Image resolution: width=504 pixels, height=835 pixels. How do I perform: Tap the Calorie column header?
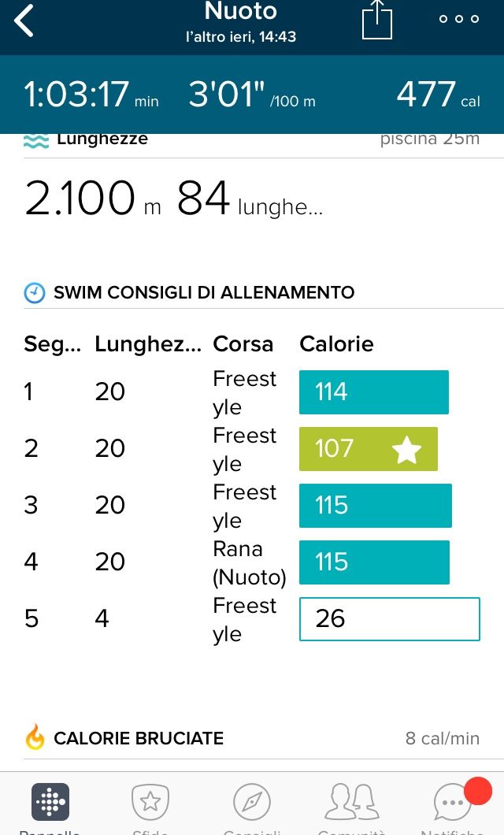(336, 343)
